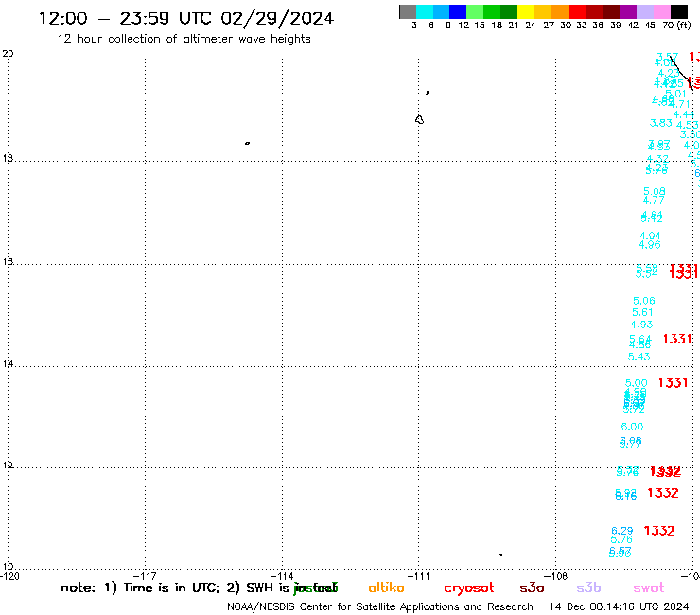Image resolution: width=700 pixels, height=615 pixels.
Task: Select the "5.08" wave height value
Action: click(x=655, y=191)
